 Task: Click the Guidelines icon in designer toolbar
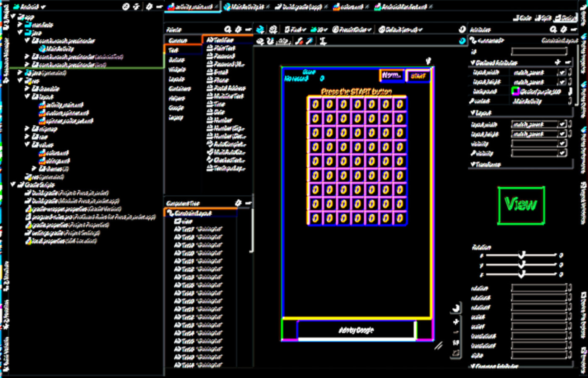click(323, 41)
